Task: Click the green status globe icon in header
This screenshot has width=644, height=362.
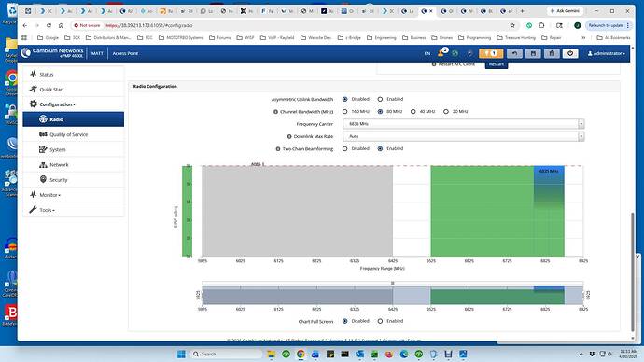Action: pyautogui.click(x=455, y=53)
